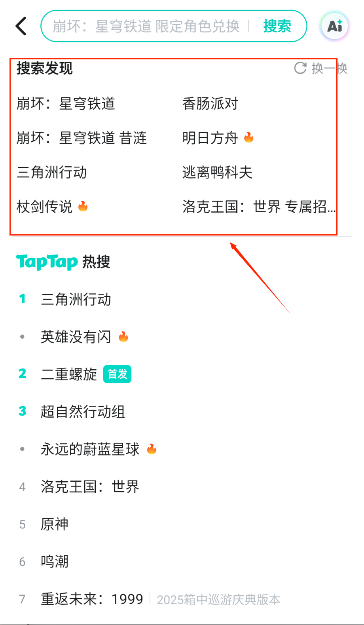Open hot search rank 1 三角洲行动
Screen dimensions: 364x625
[x=76, y=300]
